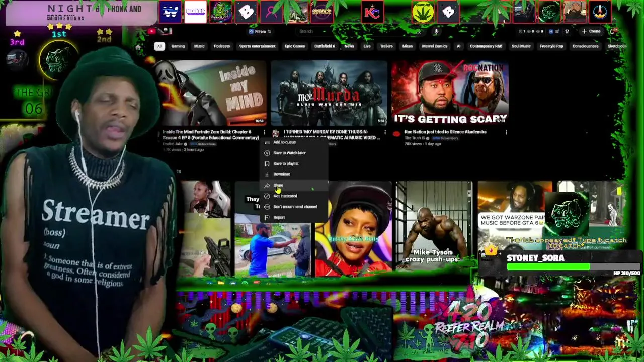Select the Epic Games chip
This screenshot has height=362, width=644.
[x=295, y=46]
